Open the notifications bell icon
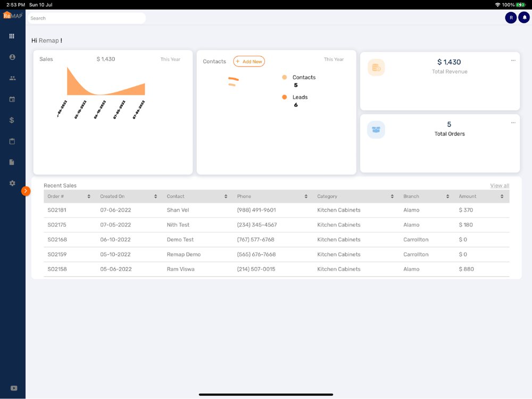The height and width of the screenshot is (399, 532). 524,18
